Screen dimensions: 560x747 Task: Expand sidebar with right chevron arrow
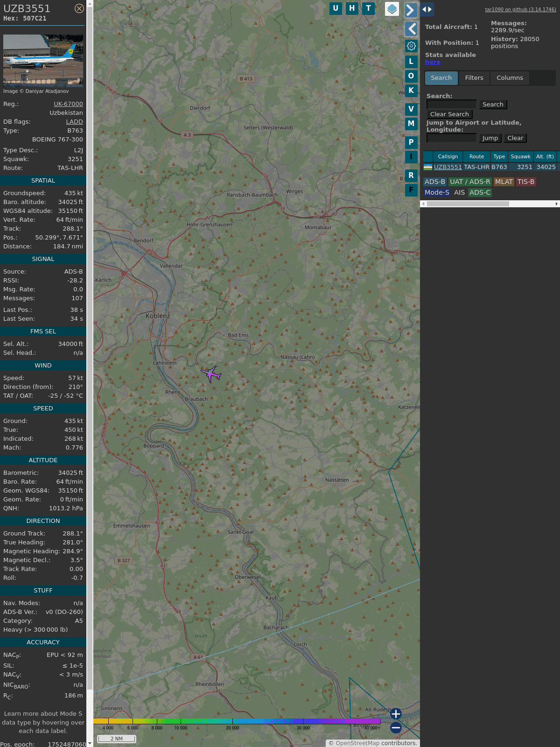(x=411, y=10)
